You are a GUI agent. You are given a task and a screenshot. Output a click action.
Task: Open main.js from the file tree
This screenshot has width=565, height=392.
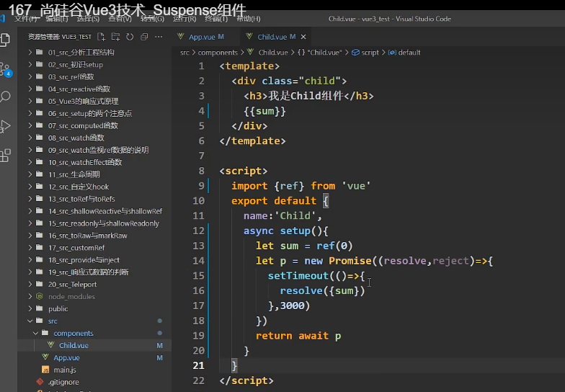tap(65, 370)
